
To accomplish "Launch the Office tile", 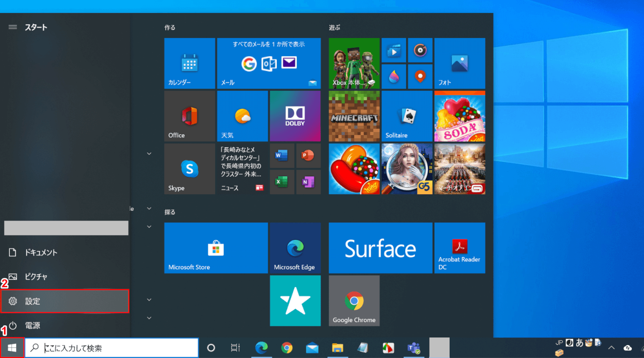I will (x=189, y=116).
